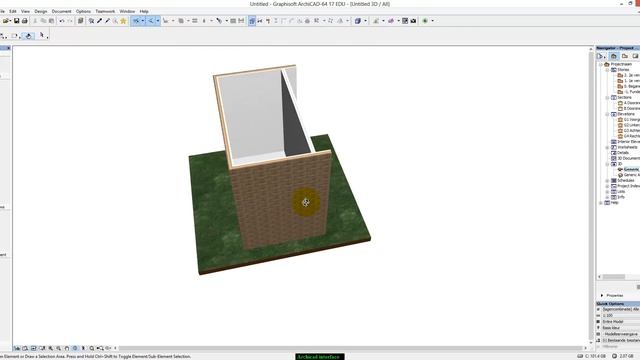Click the Redo arrow icon
640x360 pixels.
coord(70,21)
